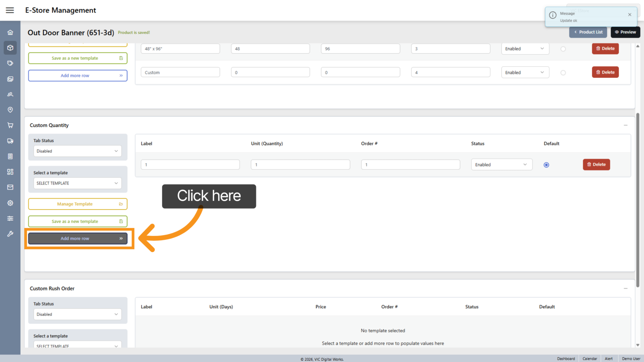Click the vertical page scrollbar
The height and width of the screenshot is (362, 644).
(x=638, y=199)
